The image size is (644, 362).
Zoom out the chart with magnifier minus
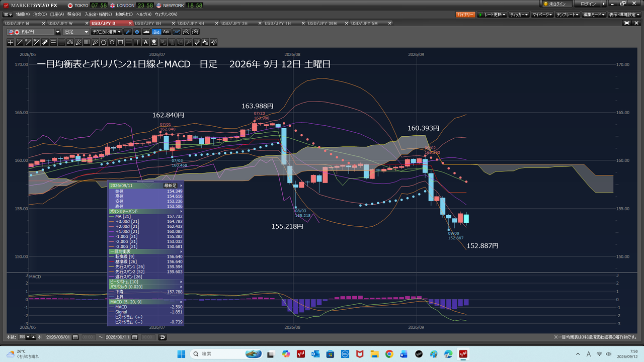[186, 32]
